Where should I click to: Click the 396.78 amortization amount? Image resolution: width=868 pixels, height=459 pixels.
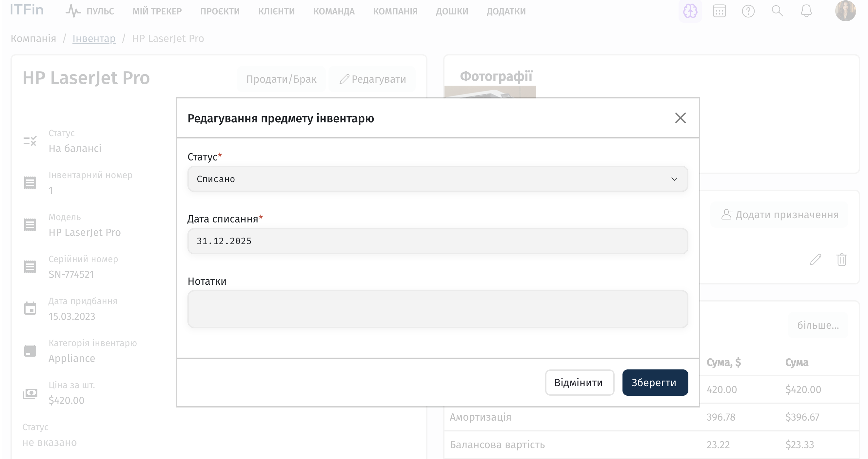click(x=721, y=417)
